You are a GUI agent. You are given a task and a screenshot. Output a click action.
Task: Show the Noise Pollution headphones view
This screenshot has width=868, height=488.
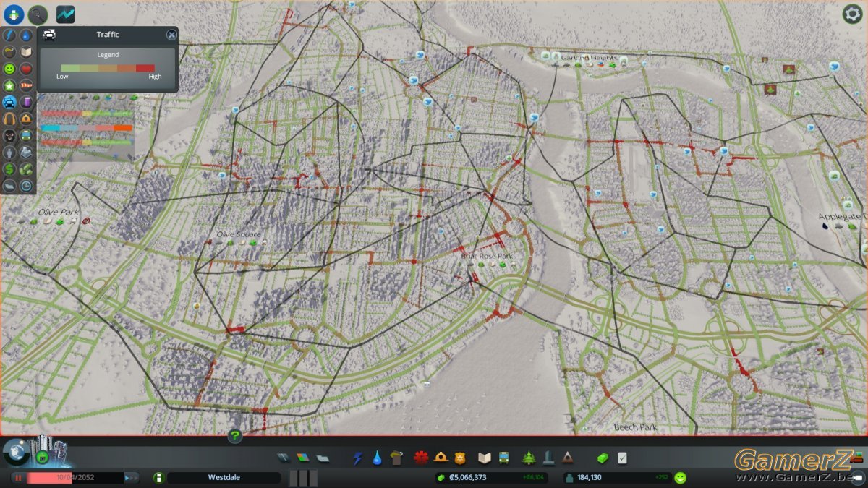[x=9, y=119]
